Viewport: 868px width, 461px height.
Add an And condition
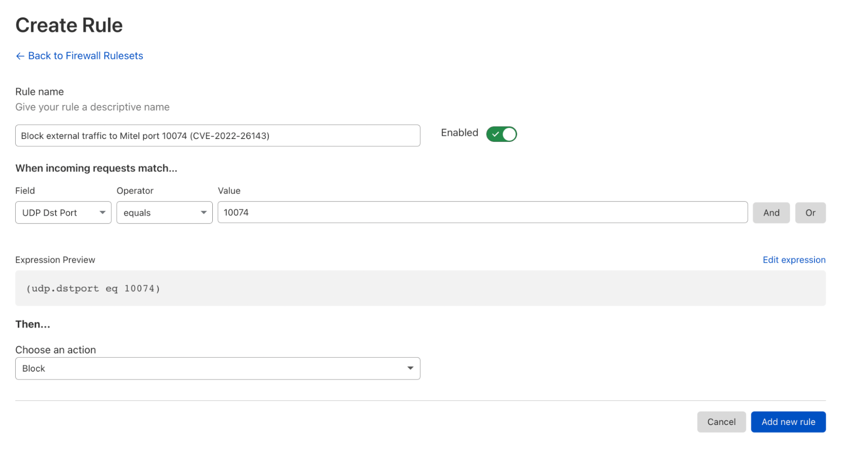point(771,213)
